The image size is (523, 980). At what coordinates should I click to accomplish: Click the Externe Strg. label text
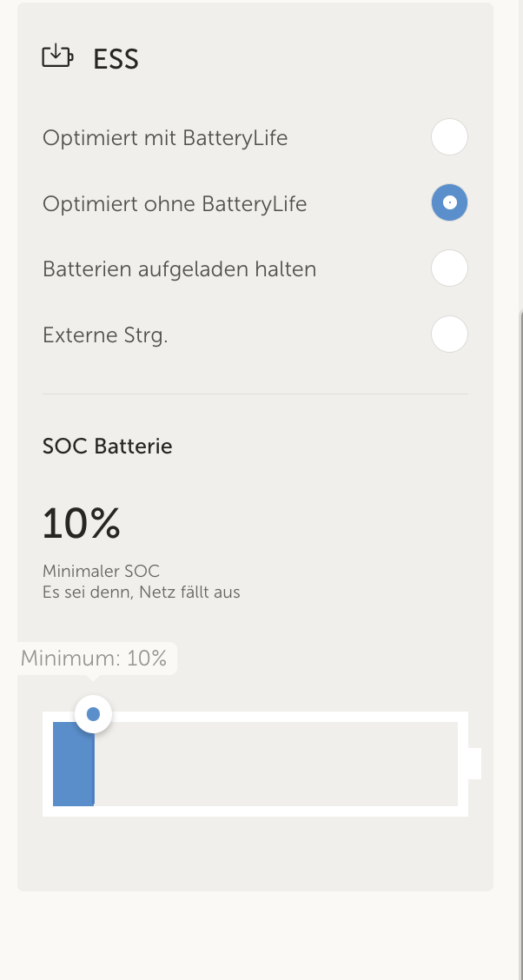click(105, 335)
